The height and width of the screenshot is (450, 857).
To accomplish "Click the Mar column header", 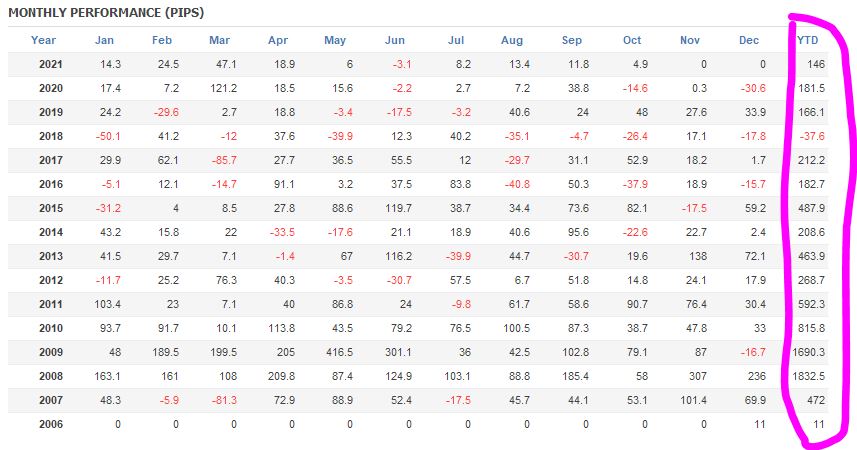I will pyautogui.click(x=220, y=40).
